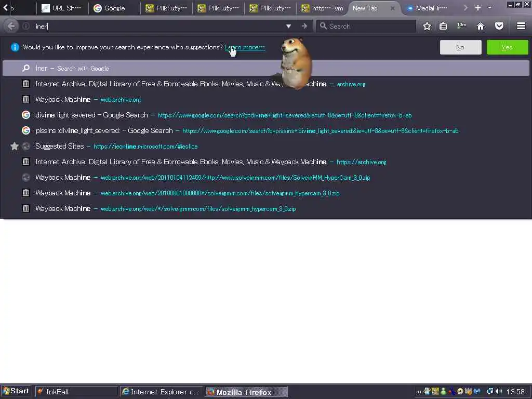Open Wayback Machine web.archive.org suggestion
532x399 pixels.
point(265,99)
